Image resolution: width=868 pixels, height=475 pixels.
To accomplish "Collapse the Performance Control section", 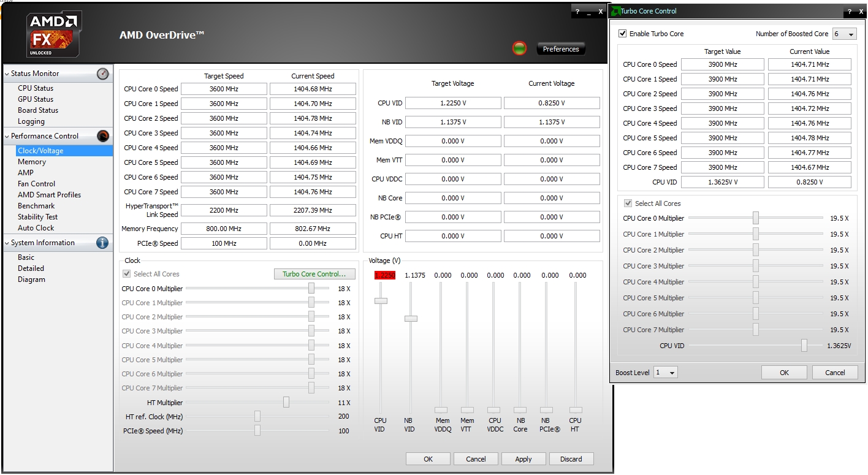I will click(x=7, y=136).
